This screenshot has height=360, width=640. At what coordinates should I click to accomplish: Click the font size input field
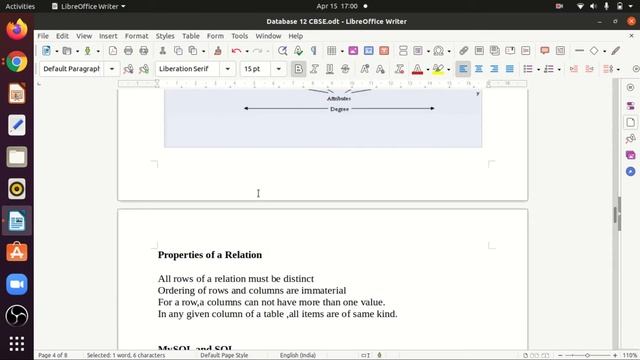(x=256, y=69)
